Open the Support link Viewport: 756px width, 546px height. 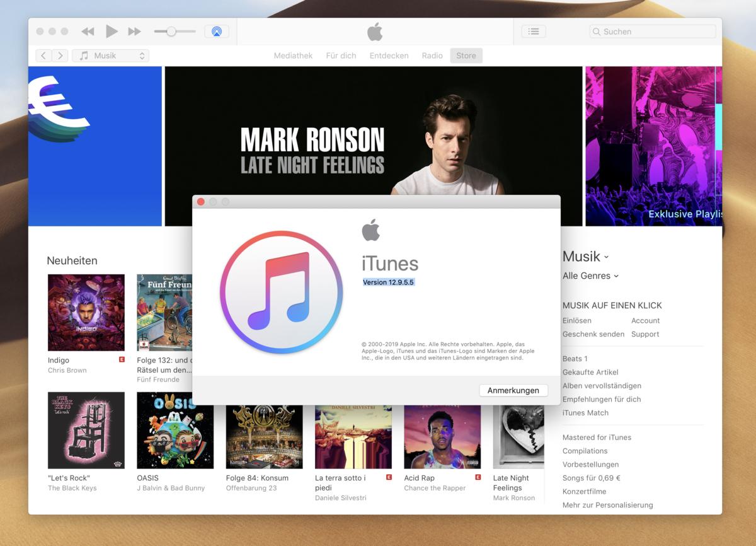click(645, 334)
